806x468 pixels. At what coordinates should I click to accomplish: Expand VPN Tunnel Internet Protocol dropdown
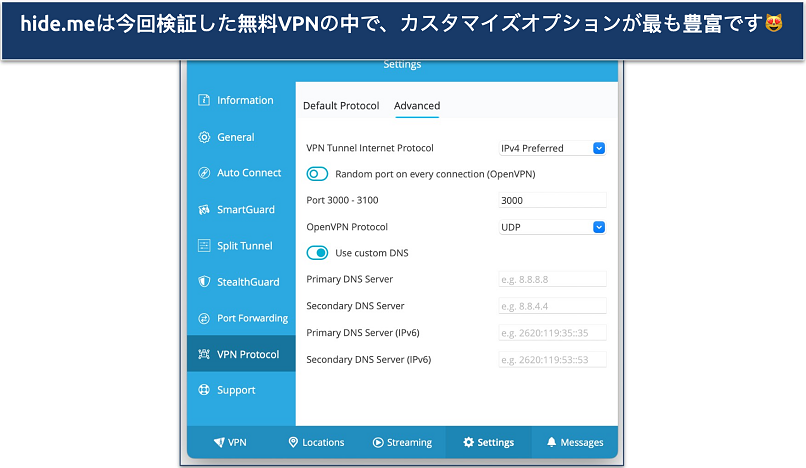pos(552,148)
